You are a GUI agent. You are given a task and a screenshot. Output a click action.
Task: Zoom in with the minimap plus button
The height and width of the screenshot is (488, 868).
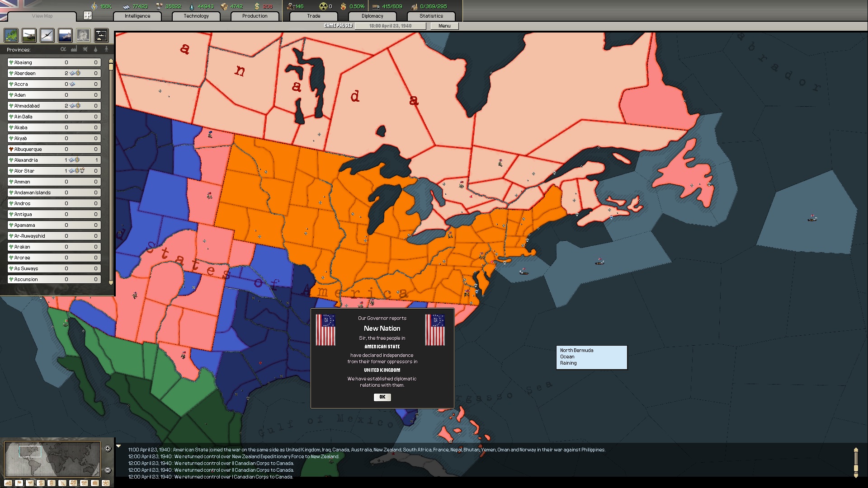click(x=108, y=448)
